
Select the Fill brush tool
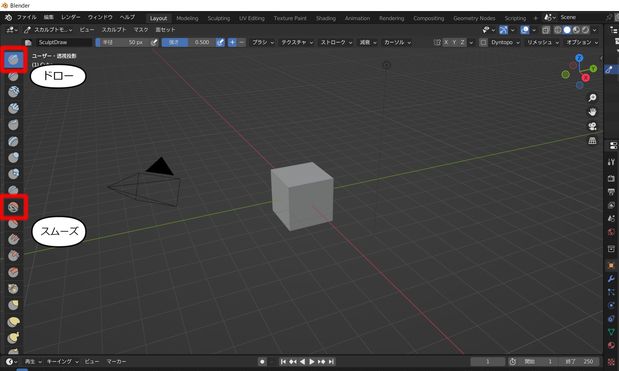click(x=13, y=240)
